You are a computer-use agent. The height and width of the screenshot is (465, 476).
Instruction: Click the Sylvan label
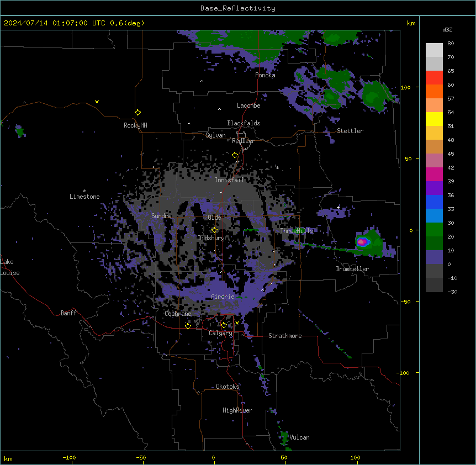(x=215, y=135)
